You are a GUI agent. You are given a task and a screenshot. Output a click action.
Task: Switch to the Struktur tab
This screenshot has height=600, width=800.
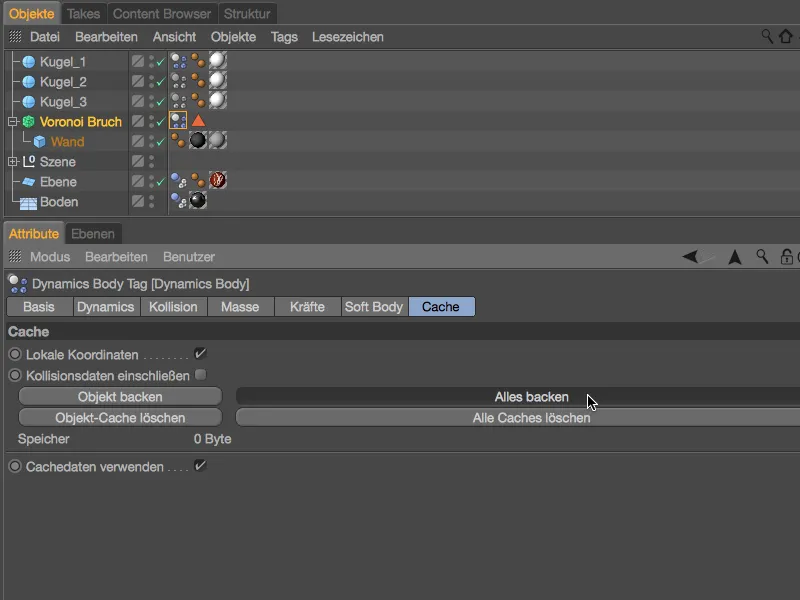click(247, 14)
